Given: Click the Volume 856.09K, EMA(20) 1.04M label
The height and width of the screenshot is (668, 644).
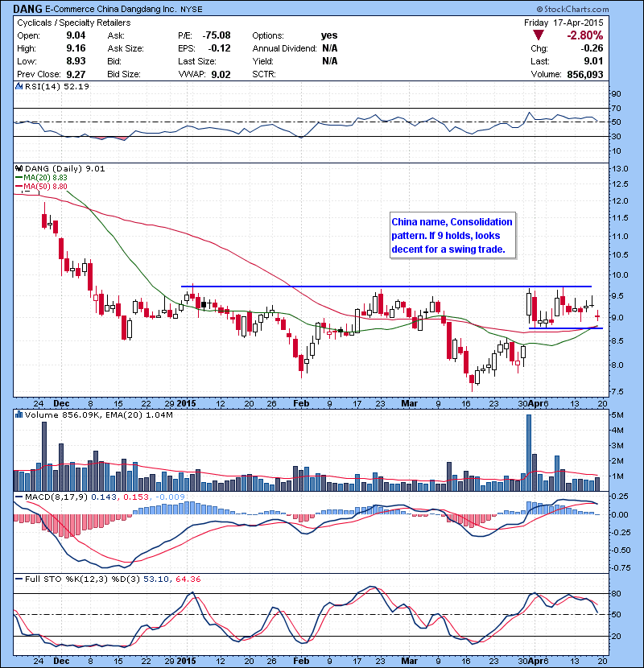Looking at the screenshot, I should pos(99,414).
